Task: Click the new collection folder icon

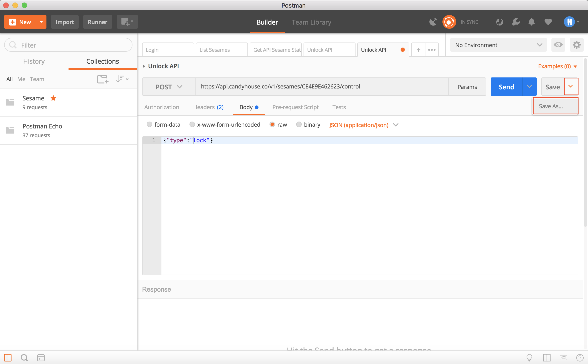Action: click(x=103, y=79)
